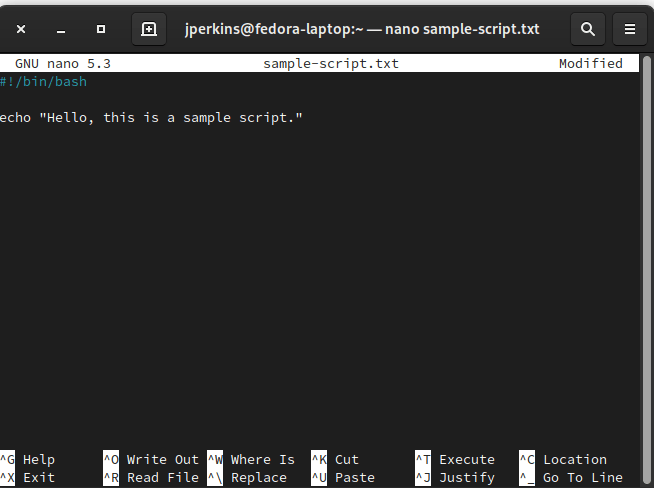
Task: Open the hamburger menu in title bar
Action: pyautogui.click(x=629, y=29)
